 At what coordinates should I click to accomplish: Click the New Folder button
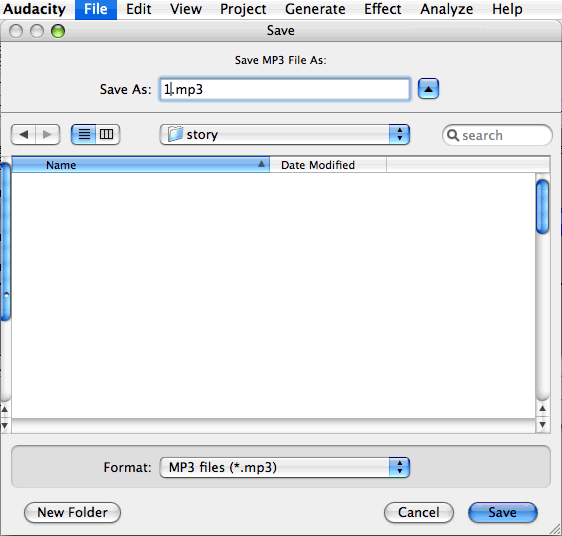72,512
